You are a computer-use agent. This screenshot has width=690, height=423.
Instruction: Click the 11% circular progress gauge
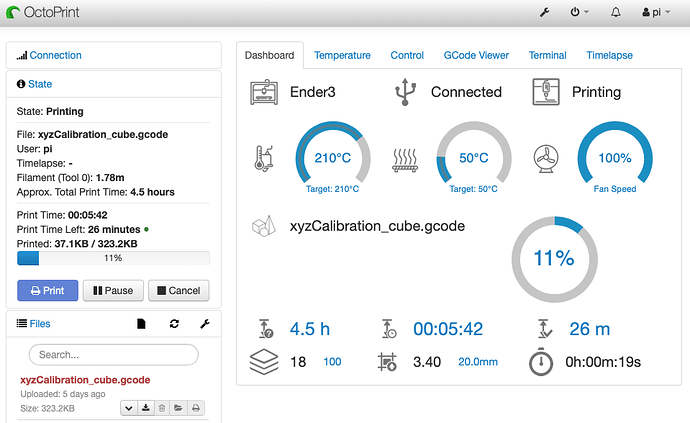point(554,259)
